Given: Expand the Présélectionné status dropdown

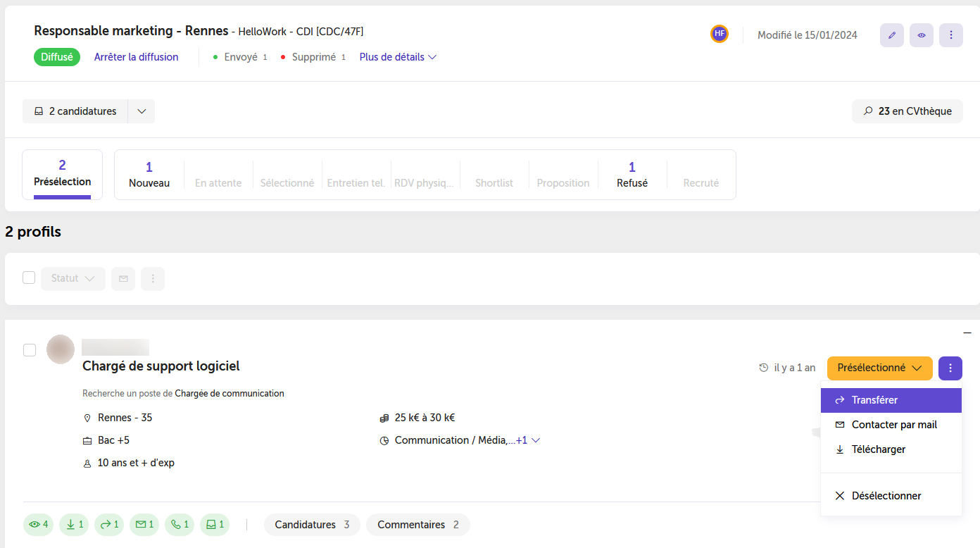Looking at the screenshot, I should 880,368.
